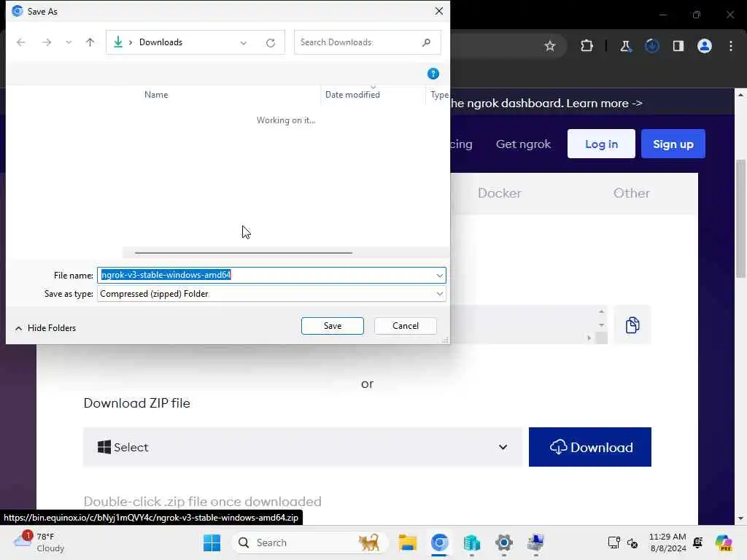This screenshot has width=747, height=560.
Task: Open the Windows Start menu
Action: tap(212, 542)
